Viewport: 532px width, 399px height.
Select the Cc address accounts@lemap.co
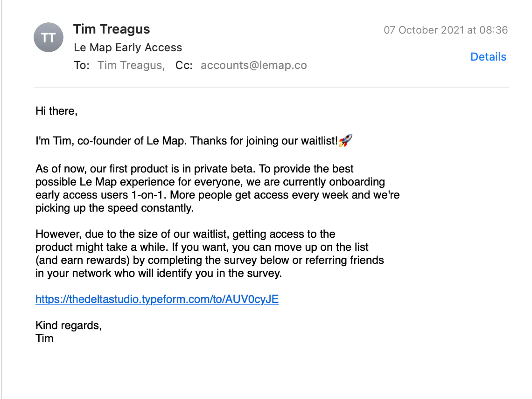point(253,65)
